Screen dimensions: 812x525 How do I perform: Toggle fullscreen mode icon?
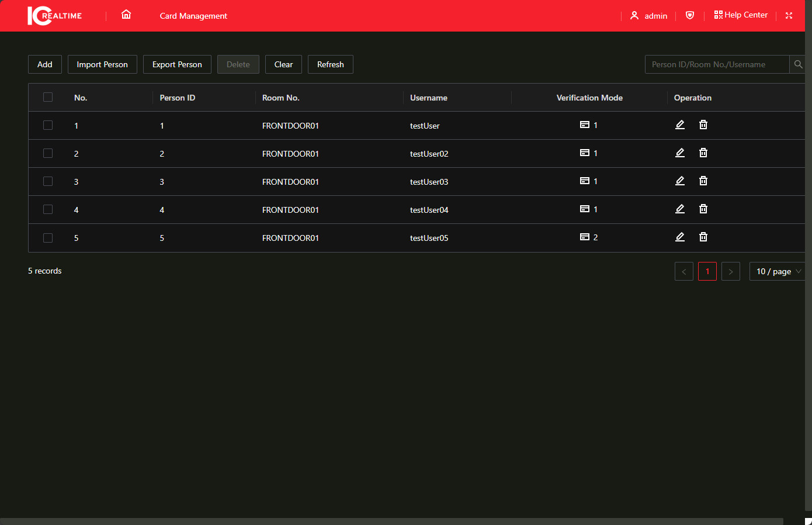(789, 16)
